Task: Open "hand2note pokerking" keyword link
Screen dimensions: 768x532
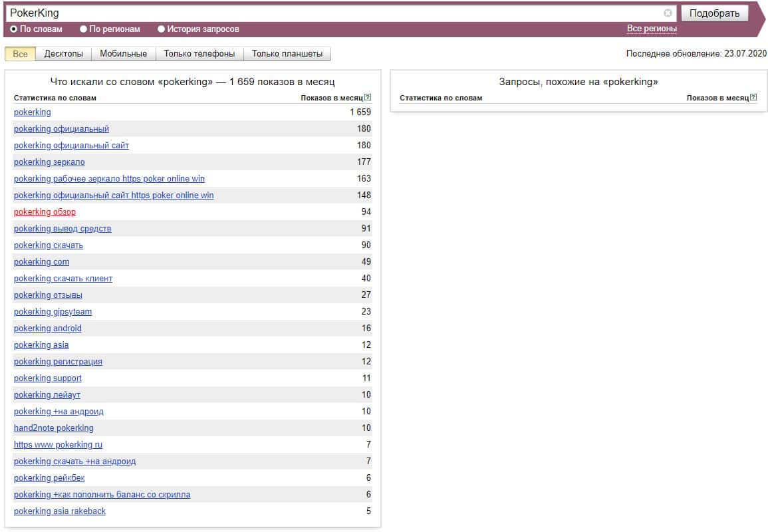Action: (x=53, y=428)
